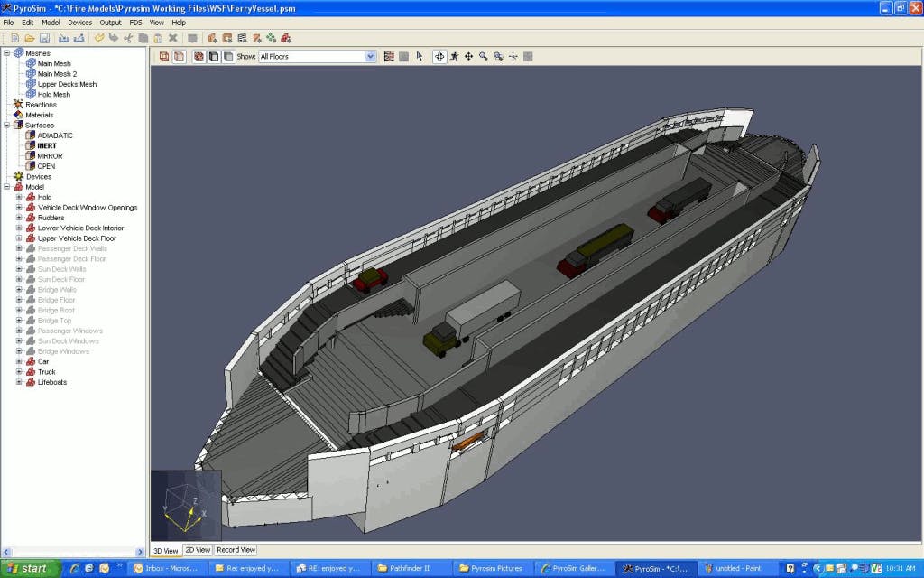This screenshot has height=578, width=924.
Task: Switch to the Record View tab
Action: (x=236, y=550)
